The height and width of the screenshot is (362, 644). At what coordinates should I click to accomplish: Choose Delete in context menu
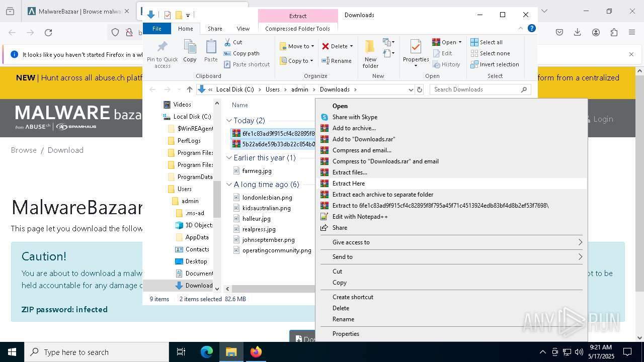point(451,308)
